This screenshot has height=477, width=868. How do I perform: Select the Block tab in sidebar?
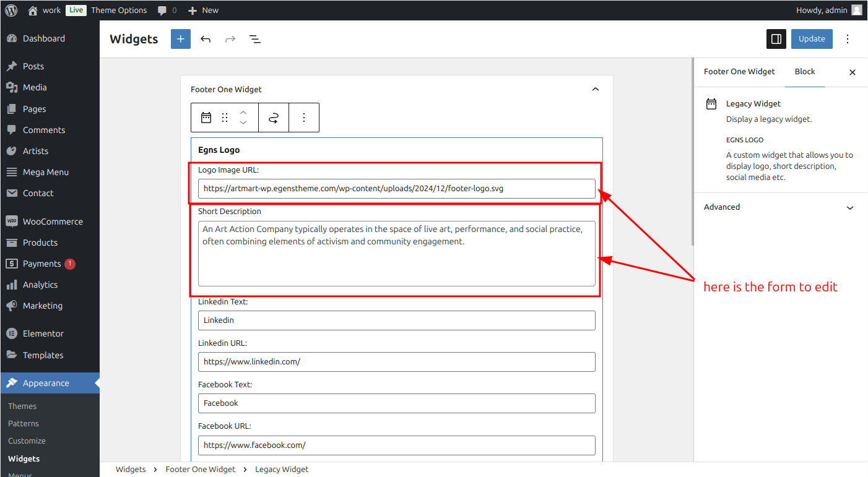tap(805, 72)
